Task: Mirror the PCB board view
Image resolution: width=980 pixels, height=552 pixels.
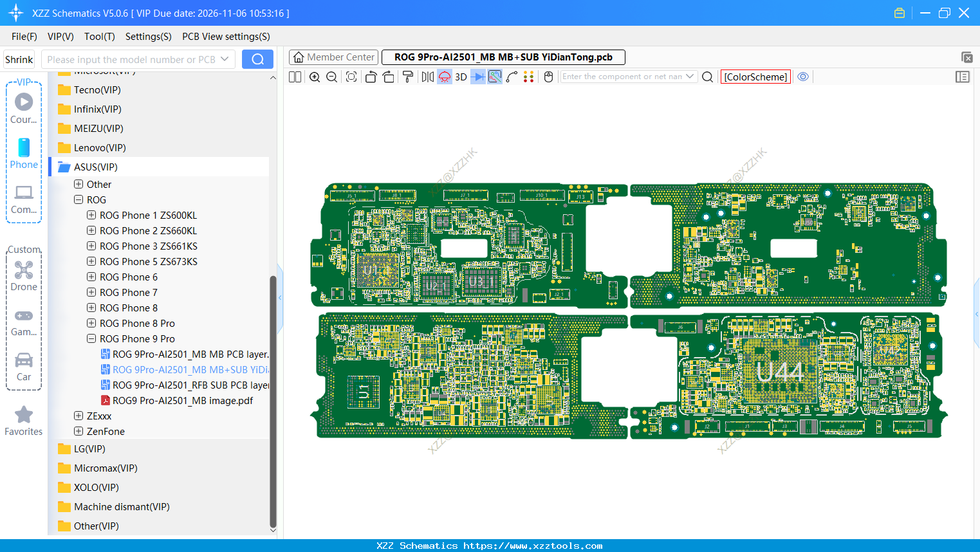Action: pyautogui.click(x=428, y=77)
